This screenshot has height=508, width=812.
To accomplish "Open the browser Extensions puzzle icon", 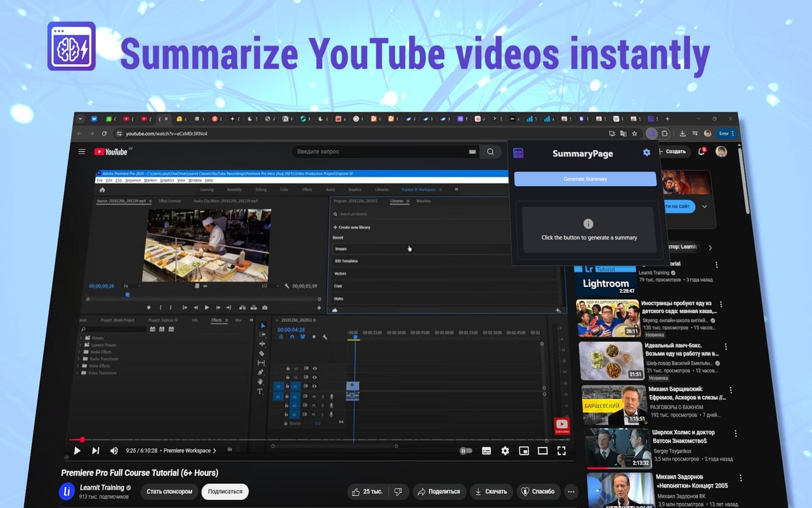I will click(x=665, y=133).
